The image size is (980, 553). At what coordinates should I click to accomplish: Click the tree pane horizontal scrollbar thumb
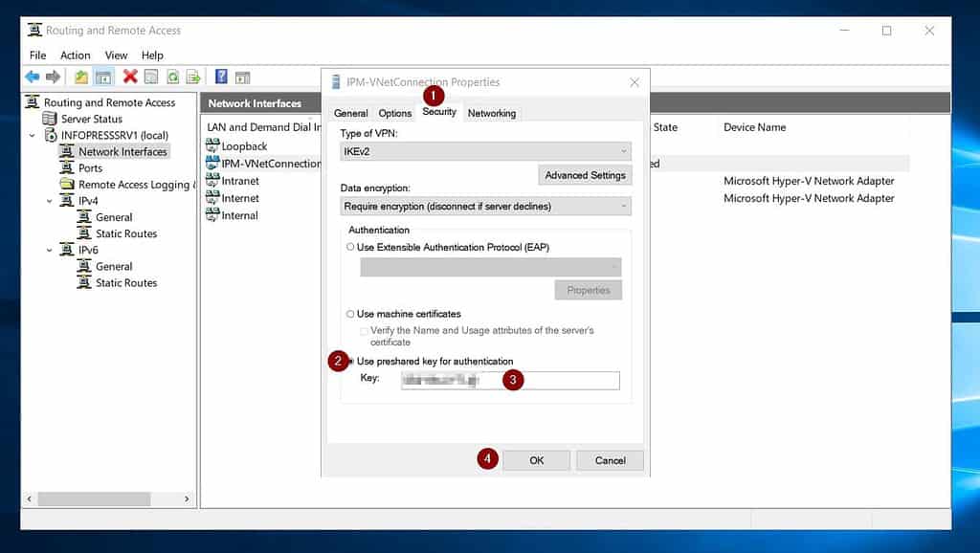pos(94,498)
